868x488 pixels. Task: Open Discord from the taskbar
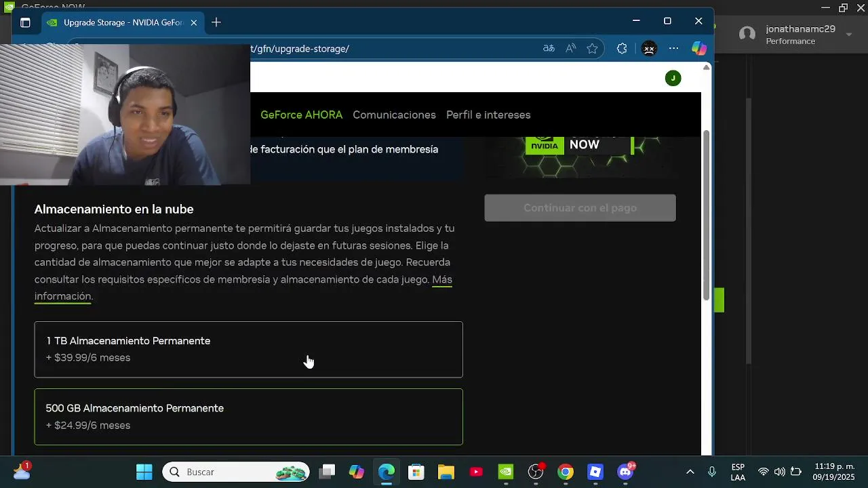[x=626, y=472]
